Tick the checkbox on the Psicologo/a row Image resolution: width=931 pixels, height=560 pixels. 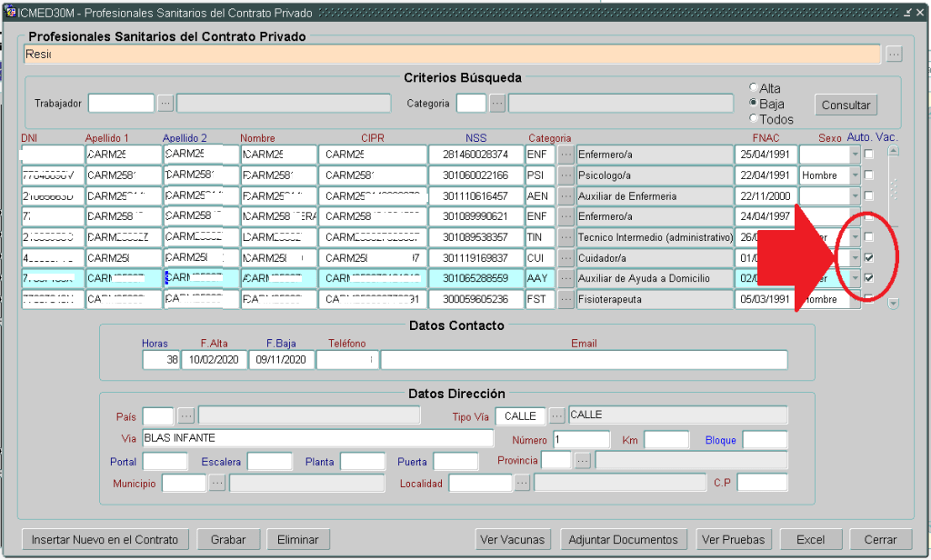point(868,175)
